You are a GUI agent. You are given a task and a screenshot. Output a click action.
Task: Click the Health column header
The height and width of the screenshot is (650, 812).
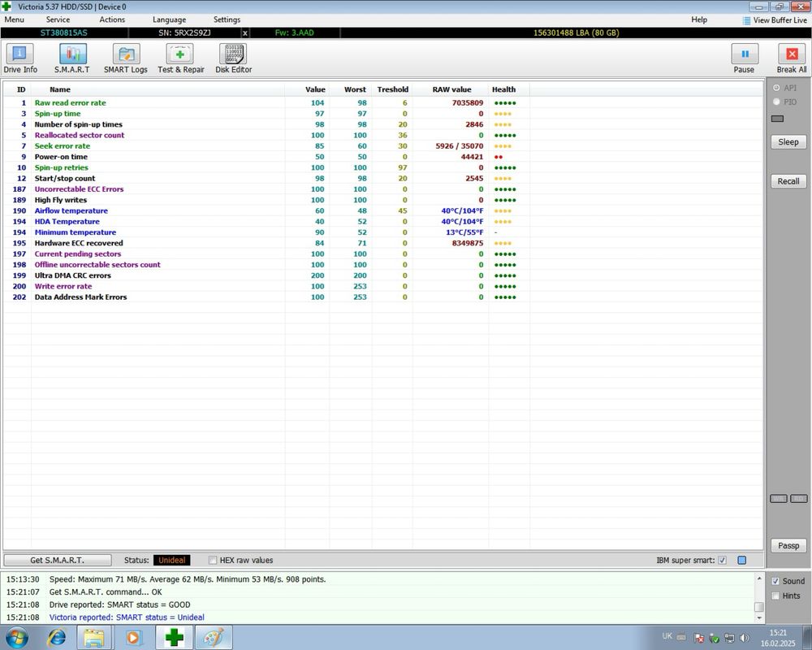[x=503, y=89]
